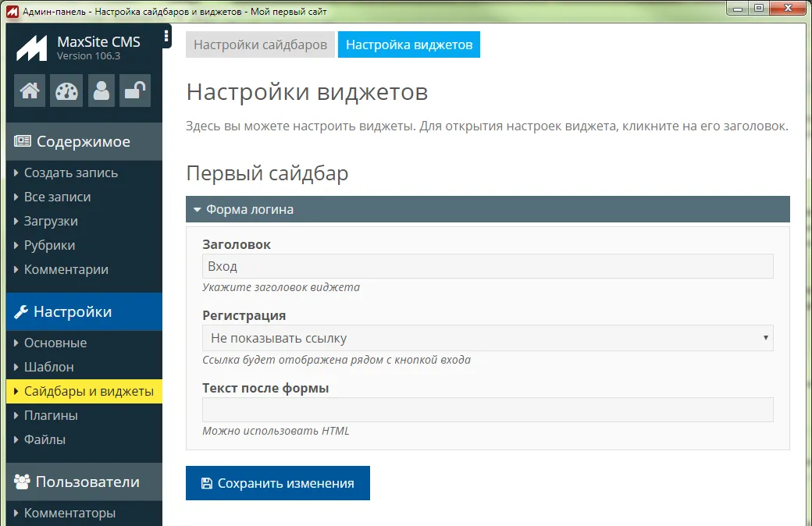Click the monitor icon next to Содержимое
The height and width of the screenshot is (526, 812).
point(23,141)
